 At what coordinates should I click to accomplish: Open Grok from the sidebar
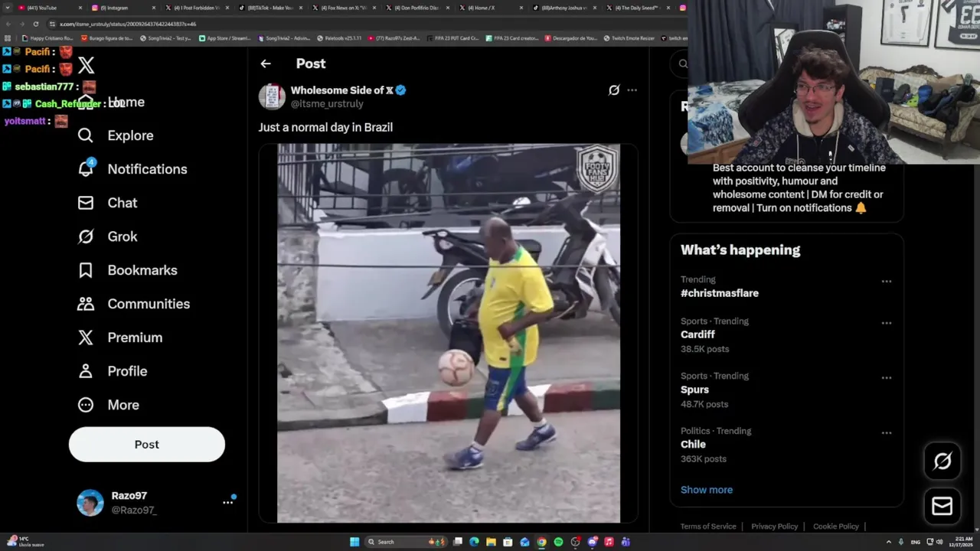point(107,236)
